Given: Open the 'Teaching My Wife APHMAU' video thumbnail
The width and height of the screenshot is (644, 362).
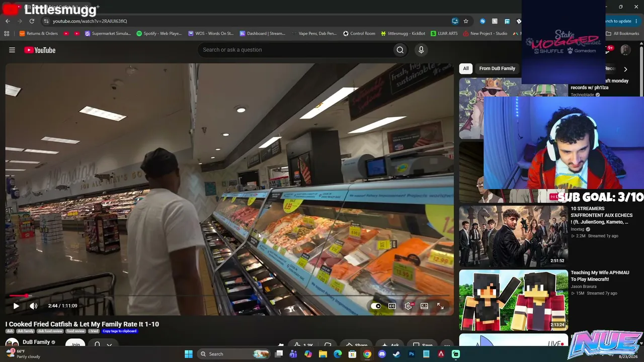Looking at the screenshot, I should coord(513,300).
